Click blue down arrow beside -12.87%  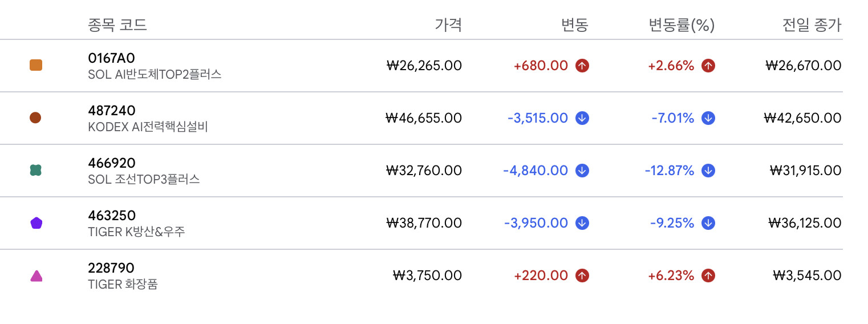click(708, 171)
